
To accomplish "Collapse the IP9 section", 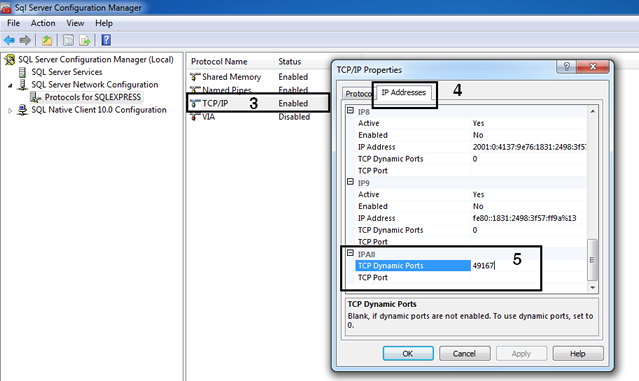I will [x=350, y=182].
